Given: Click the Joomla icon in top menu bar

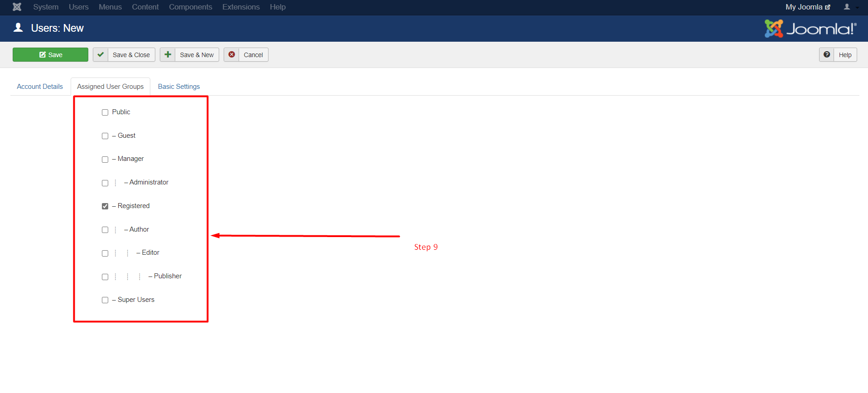Looking at the screenshot, I should pyautogui.click(x=17, y=7).
